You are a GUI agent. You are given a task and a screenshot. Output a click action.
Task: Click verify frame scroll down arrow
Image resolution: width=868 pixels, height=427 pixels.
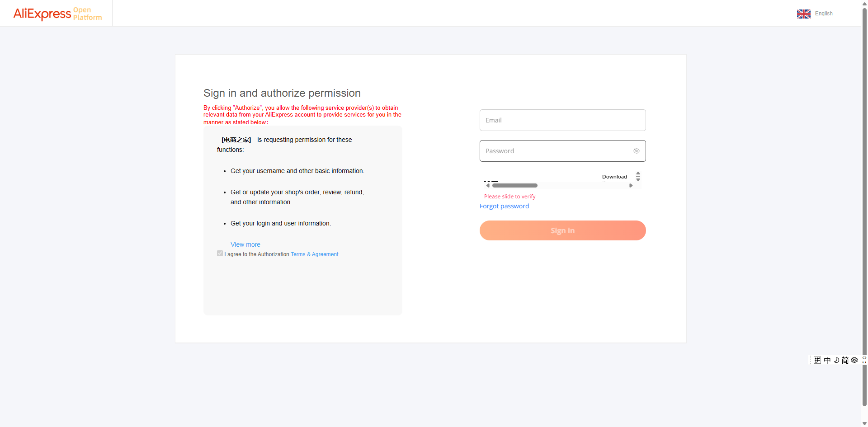[x=638, y=180]
